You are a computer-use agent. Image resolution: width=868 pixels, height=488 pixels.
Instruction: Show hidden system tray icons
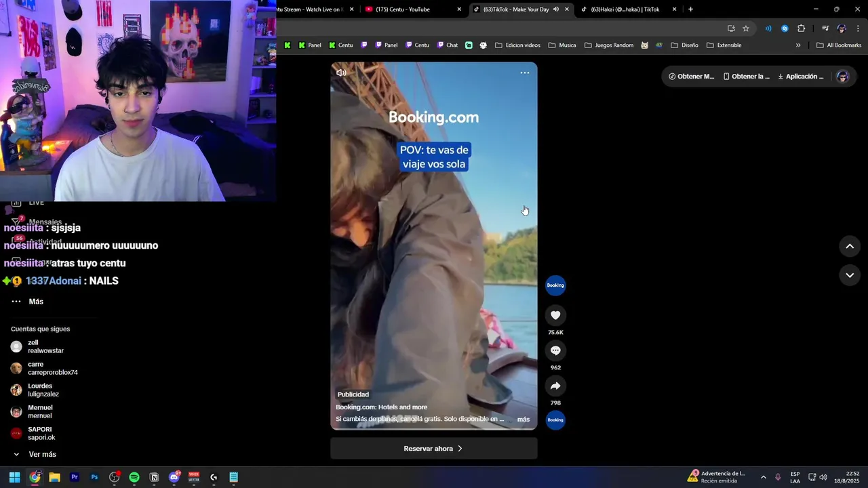[763, 477]
